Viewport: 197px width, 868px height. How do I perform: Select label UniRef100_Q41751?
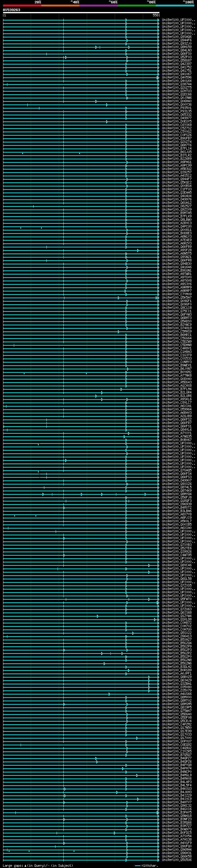pos(176,71)
